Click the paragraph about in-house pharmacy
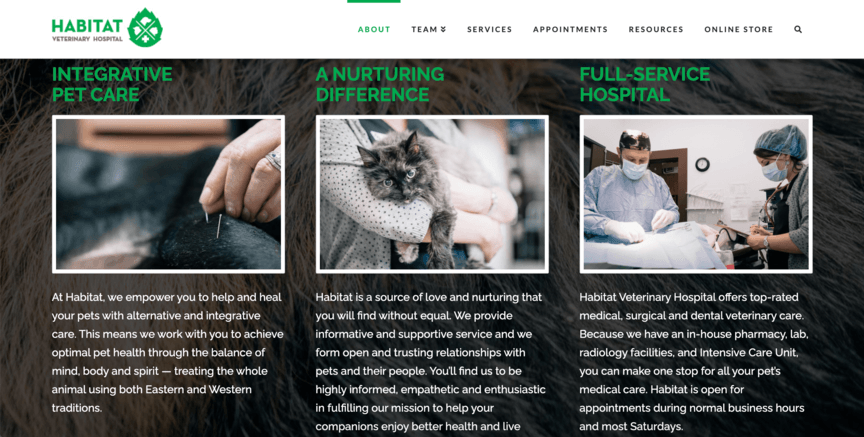The image size is (864, 437). [x=694, y=362]
